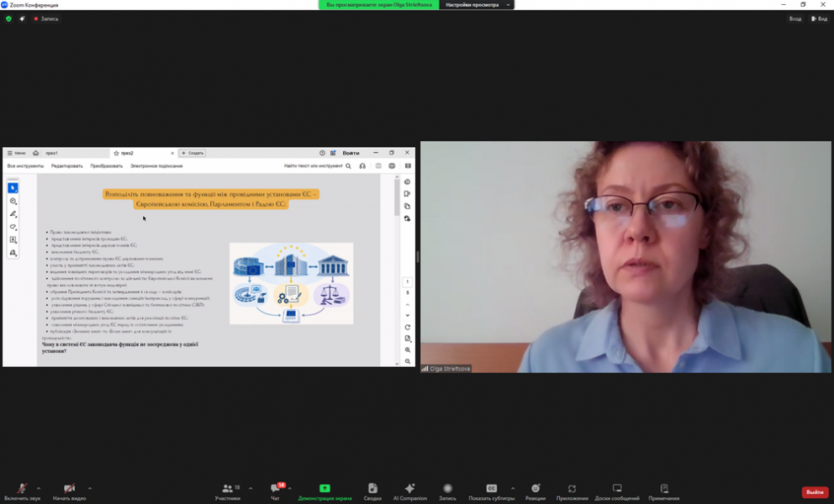Open the Реакции reactions icon
This screenshot has height=504, width=834.
click(536, 488)
